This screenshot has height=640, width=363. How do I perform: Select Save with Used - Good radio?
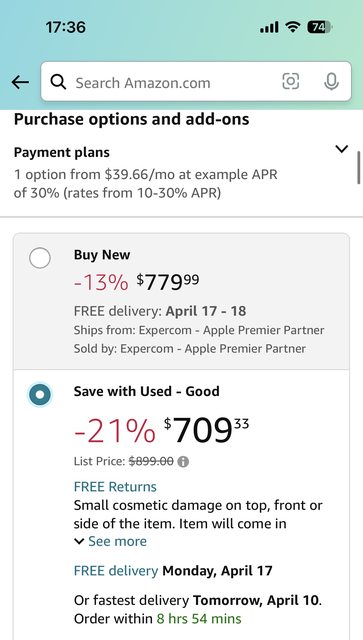[40, 395]
